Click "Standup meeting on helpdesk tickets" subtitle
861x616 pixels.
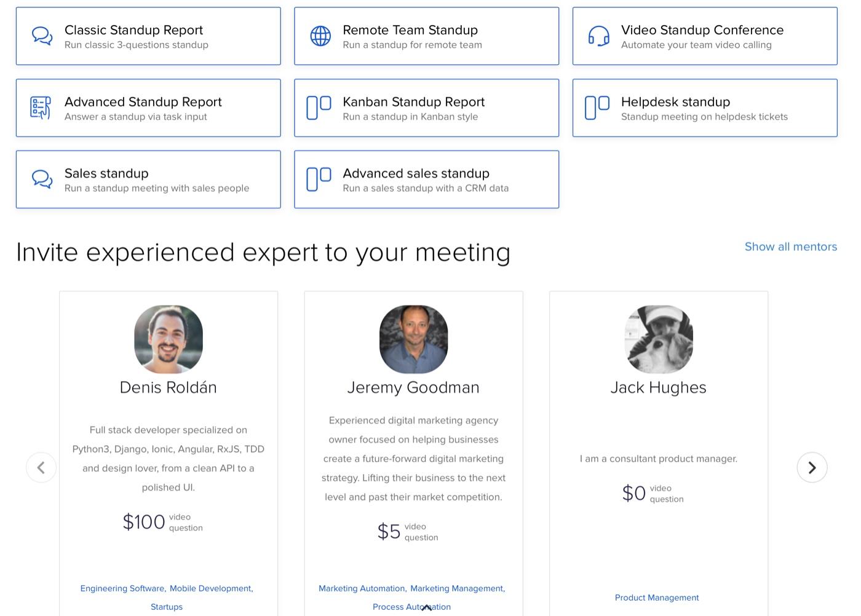704,117
